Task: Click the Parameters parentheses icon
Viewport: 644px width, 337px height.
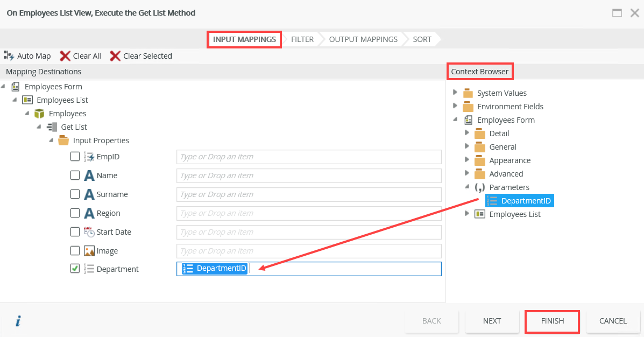Action: [479, 187]
